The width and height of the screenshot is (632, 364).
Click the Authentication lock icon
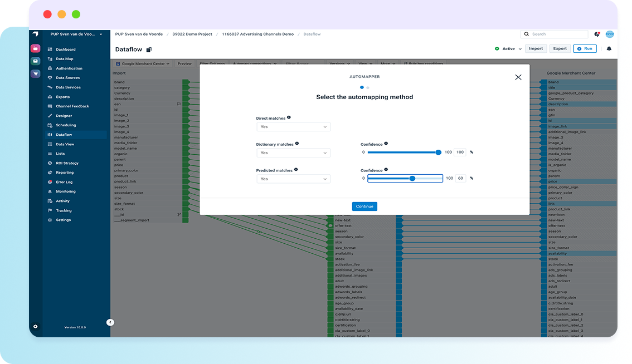tap(50, 68)
